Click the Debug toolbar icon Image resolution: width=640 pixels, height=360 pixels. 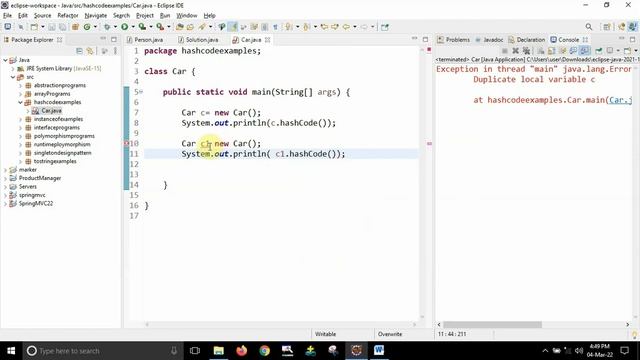pyautogui.click(x=107, y=27)
